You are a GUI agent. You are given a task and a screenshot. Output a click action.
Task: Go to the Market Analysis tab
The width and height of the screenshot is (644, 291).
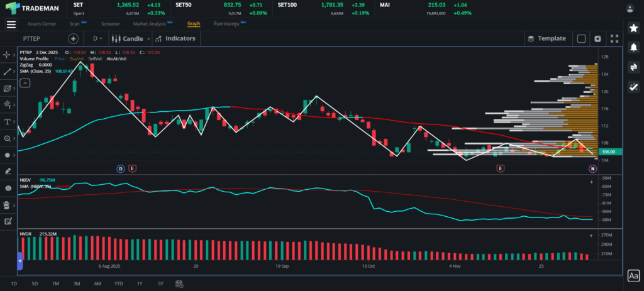tap(150, 24)
